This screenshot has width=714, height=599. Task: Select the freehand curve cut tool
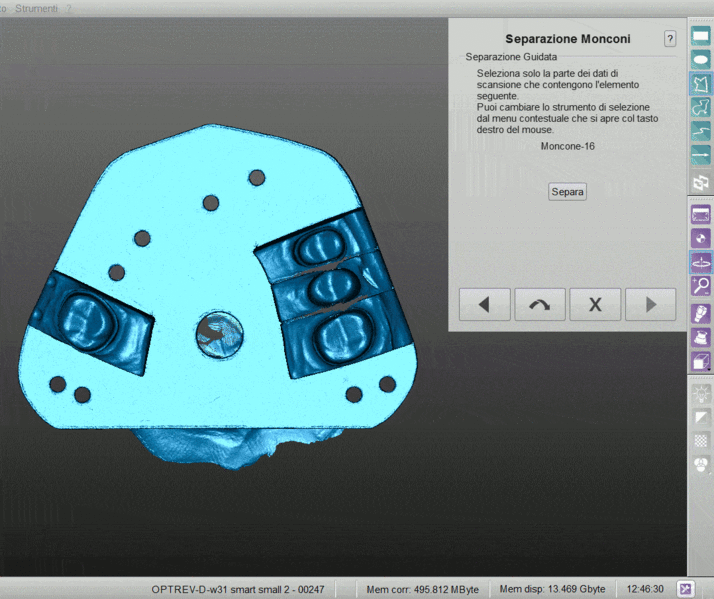701,131
